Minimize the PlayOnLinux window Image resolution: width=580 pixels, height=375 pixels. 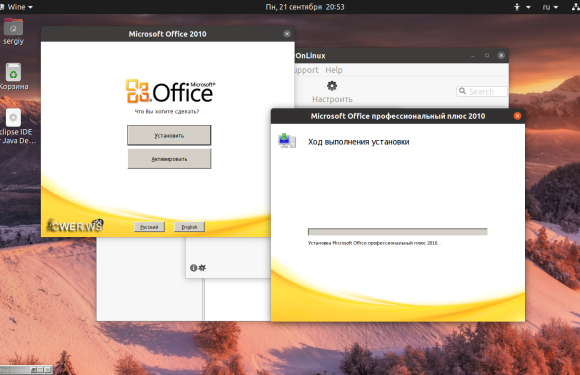[x=473, y=55]
